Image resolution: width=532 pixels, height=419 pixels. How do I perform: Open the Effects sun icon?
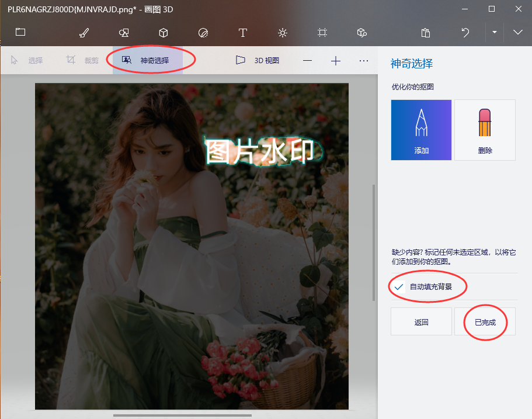coord(283,33)
